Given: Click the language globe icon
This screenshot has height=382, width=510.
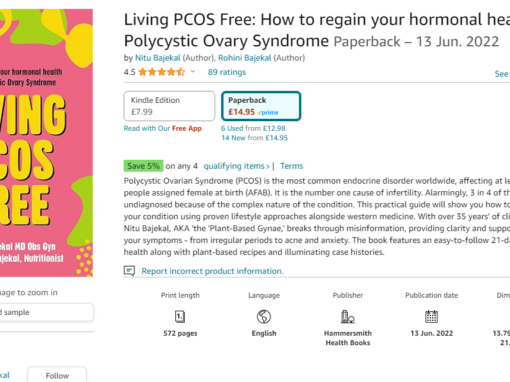Looking at the screenshot, I should 264,316.
